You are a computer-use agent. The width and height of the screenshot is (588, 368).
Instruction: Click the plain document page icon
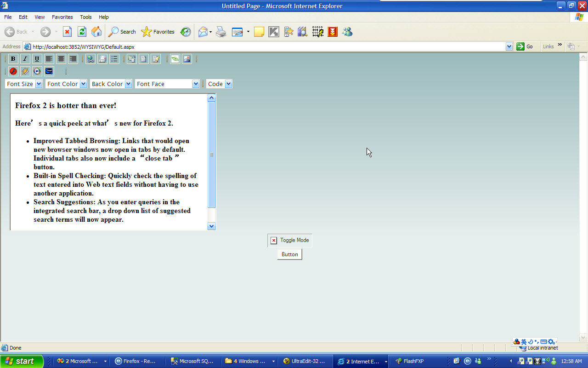pyautogui.click(x=144, y=59)
